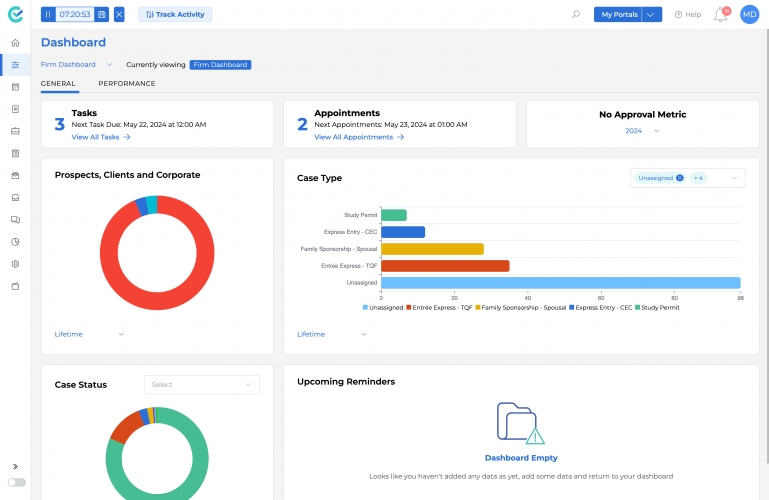
Task: Click the +4 filter chip
Action: tap(698, 178)
